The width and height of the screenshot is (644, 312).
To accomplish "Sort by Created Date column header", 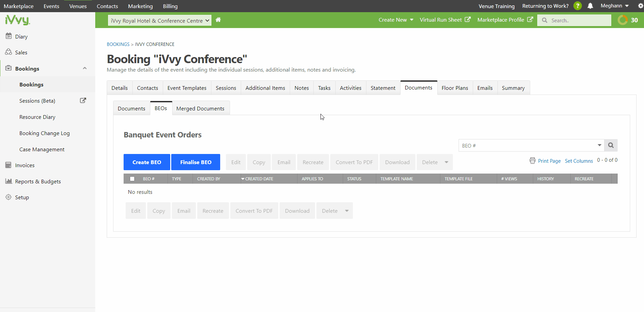I will point(259,179).
